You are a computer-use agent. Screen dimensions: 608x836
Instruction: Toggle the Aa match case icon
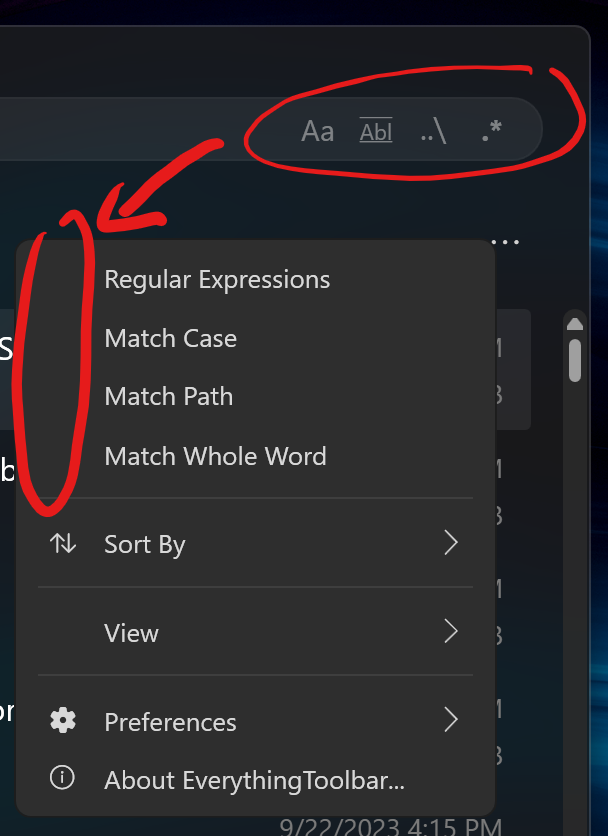(x=318, y=130)
